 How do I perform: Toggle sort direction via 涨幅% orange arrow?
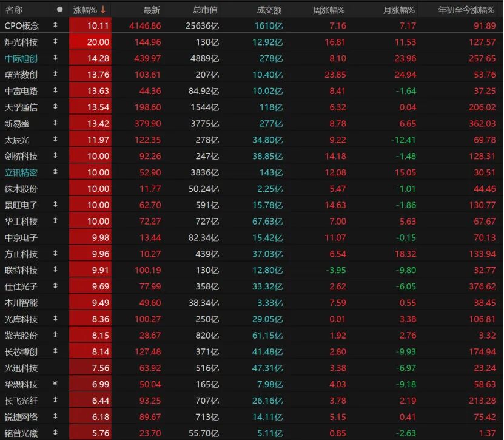coord(103,10)
